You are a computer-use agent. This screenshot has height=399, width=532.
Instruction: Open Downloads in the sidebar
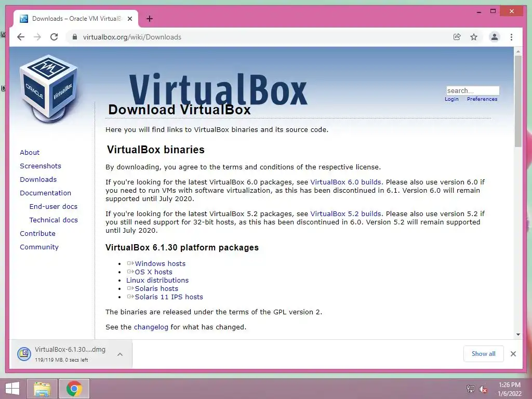38,179
